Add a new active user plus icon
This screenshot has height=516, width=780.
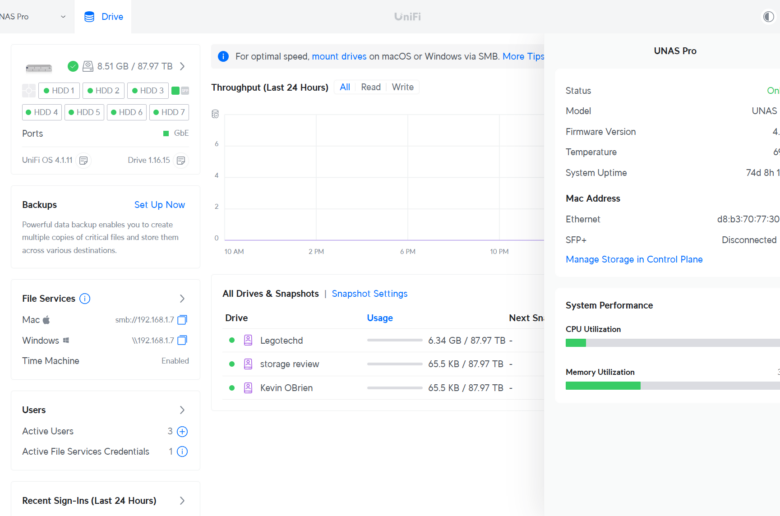(182, 431)
